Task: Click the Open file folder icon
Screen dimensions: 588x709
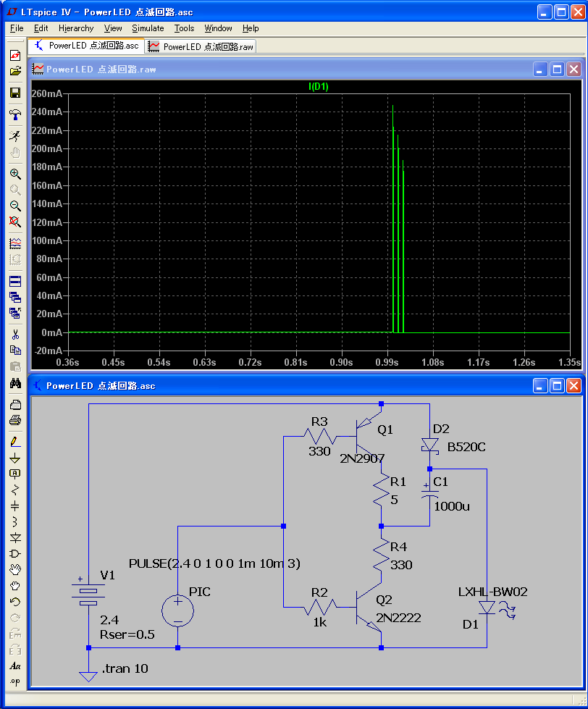Action: tap(15, 72)
